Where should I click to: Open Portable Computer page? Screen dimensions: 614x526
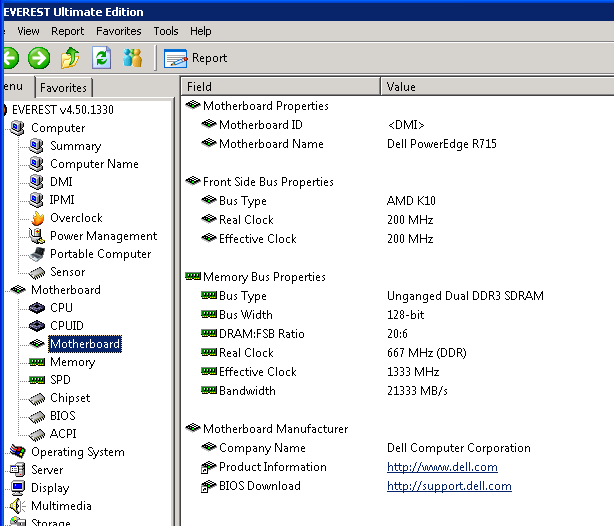click(x=101, y=254)
